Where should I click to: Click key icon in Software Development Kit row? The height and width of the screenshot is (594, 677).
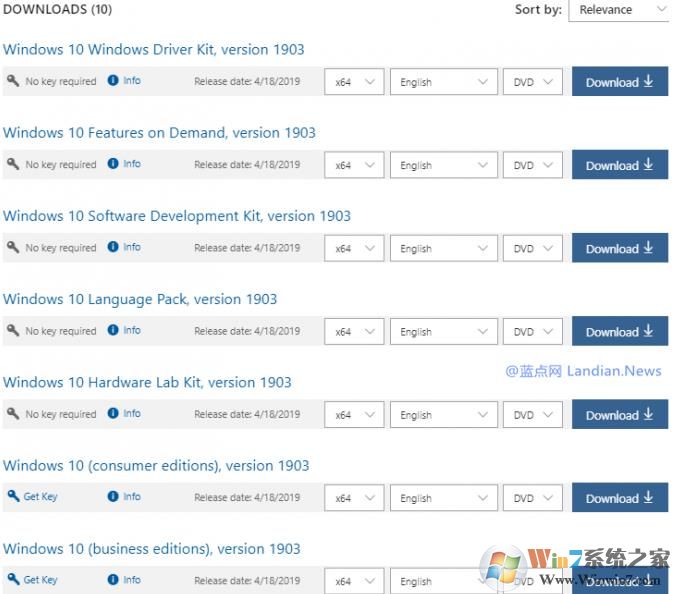click(13, 247)
